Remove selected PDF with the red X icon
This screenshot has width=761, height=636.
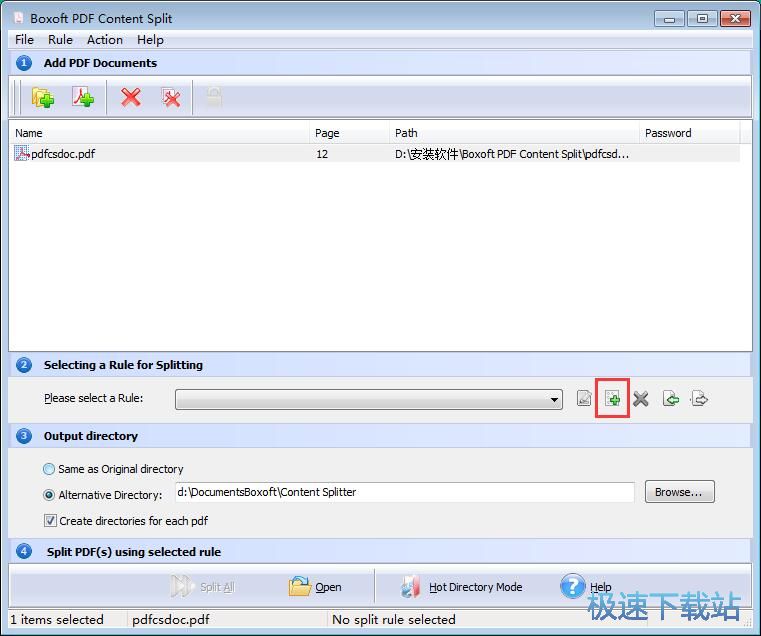131,97
